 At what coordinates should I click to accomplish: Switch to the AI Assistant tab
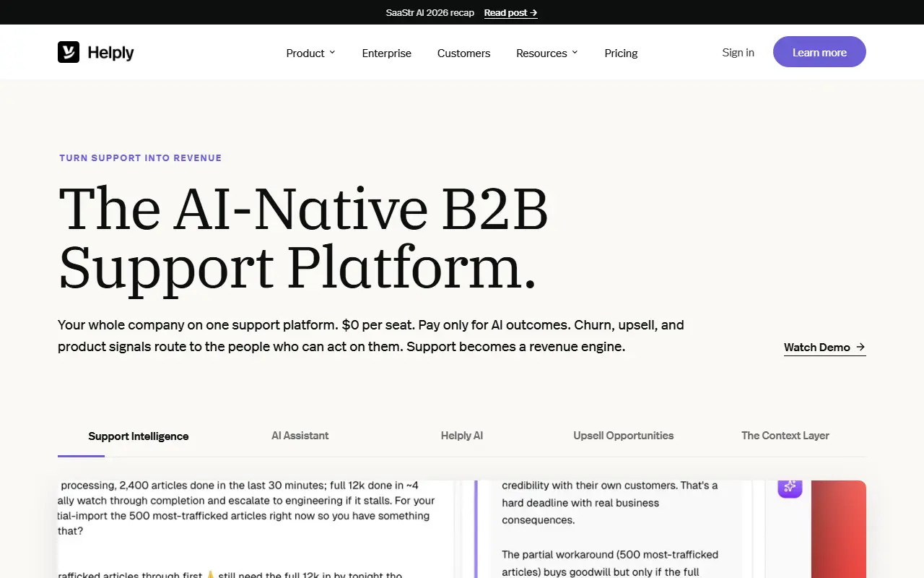300,436
